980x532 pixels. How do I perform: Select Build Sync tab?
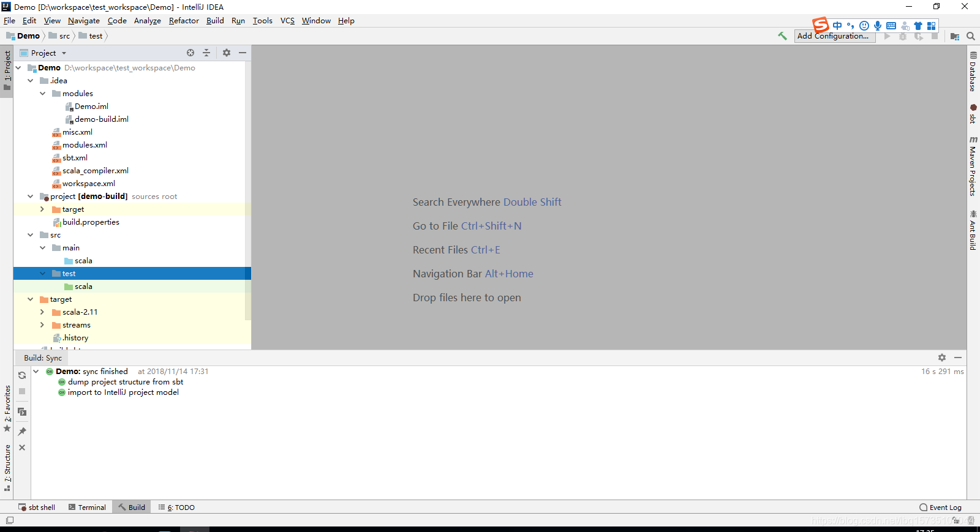pos(43,358)
